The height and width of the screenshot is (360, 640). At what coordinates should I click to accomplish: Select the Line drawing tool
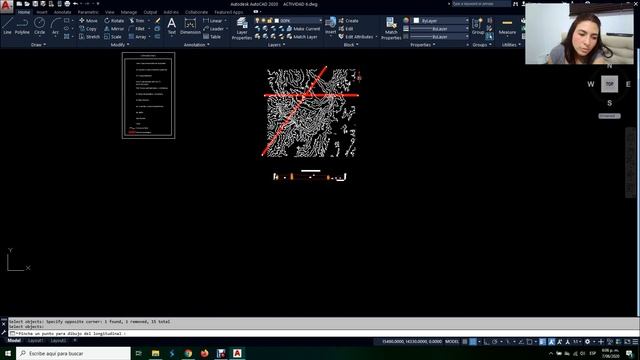point(7,26)
